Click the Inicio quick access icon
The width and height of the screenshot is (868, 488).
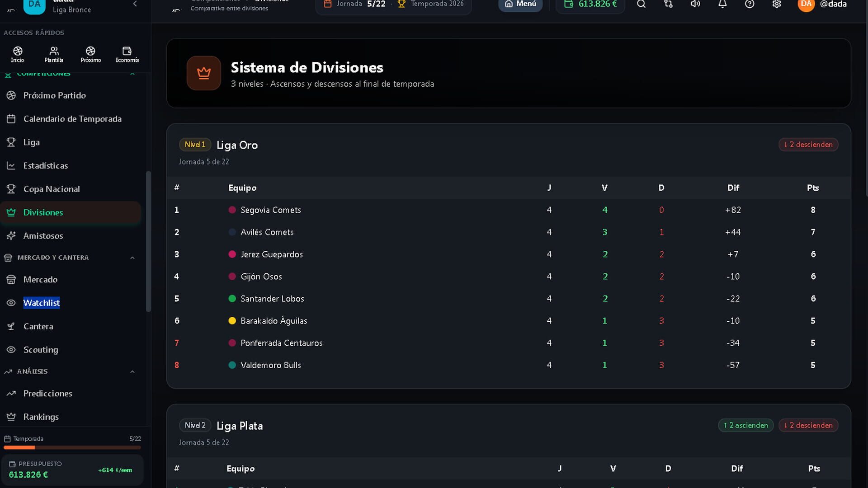click(18, 54)
